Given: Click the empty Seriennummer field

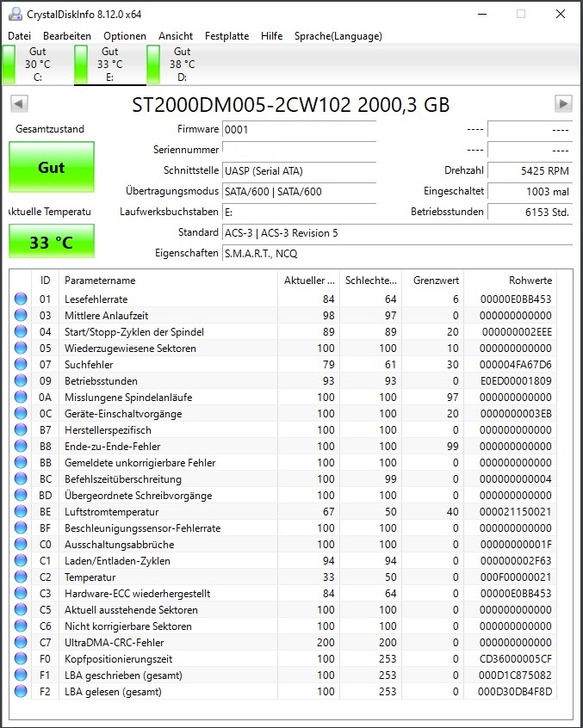Looking at the screenshot, I should click(x=299, y=150).
